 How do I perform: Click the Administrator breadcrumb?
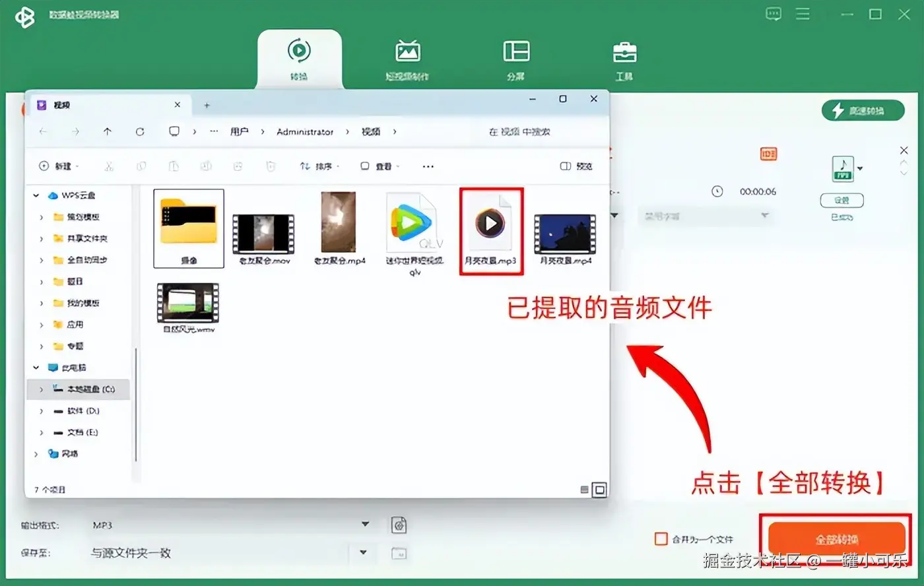[305, 131]
